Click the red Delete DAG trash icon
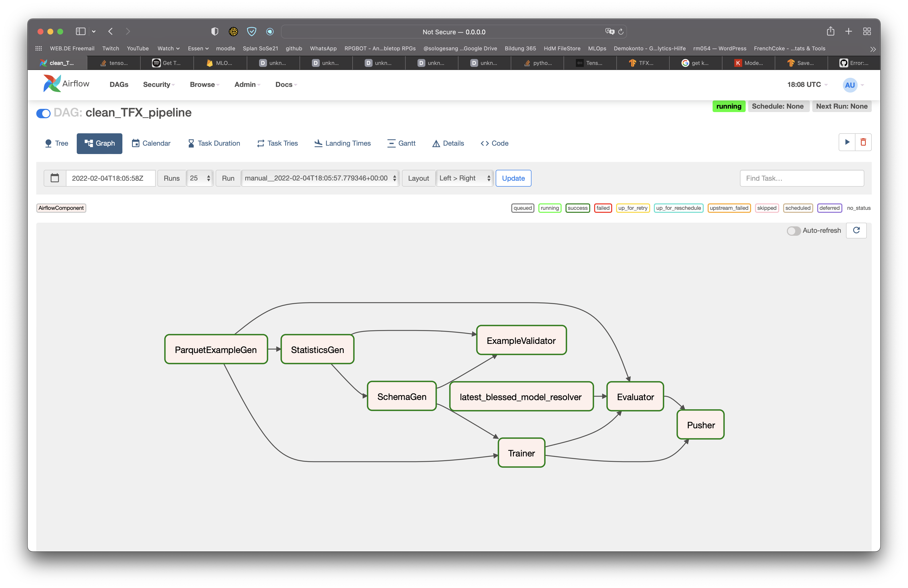 pyautogui.click(x=863, y=142)
